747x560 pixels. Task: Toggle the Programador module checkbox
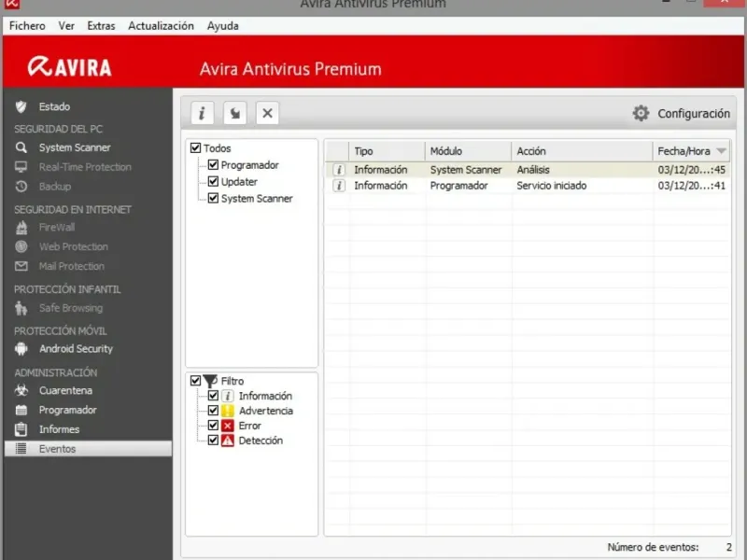click(x=213, y=165)
